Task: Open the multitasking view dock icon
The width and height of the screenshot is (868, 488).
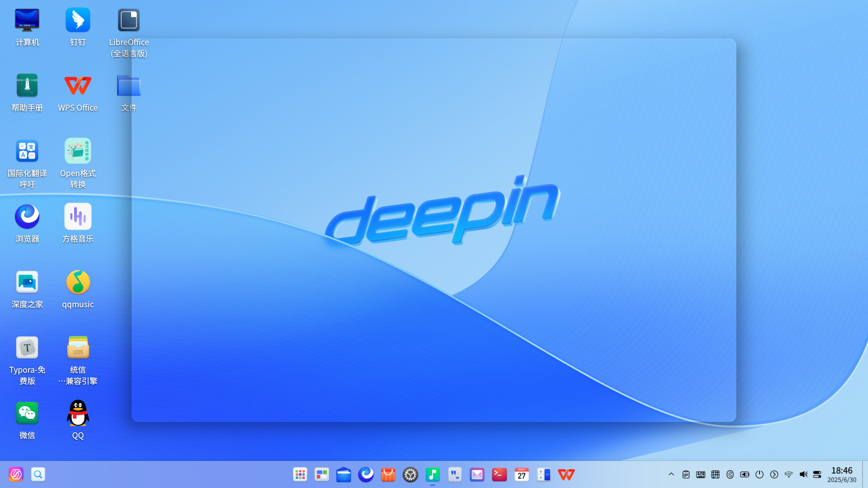Action: [322, 474]
